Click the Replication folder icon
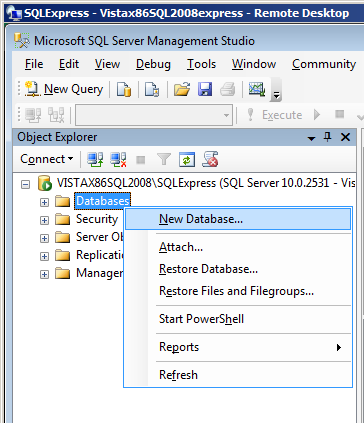The width and height of the screenshot is (364, 423). (62, 256)
